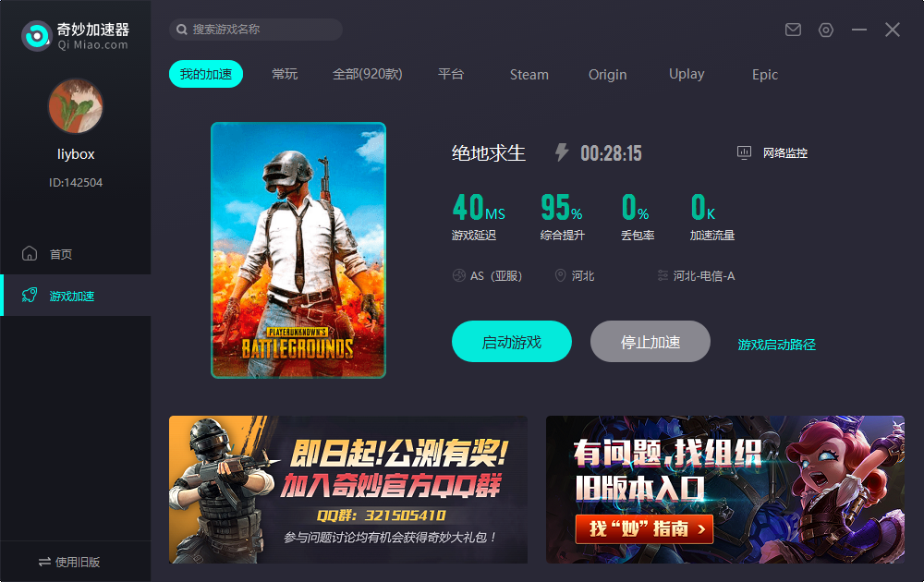Click the Hebei location pin icon

click(x=560, y=275)
